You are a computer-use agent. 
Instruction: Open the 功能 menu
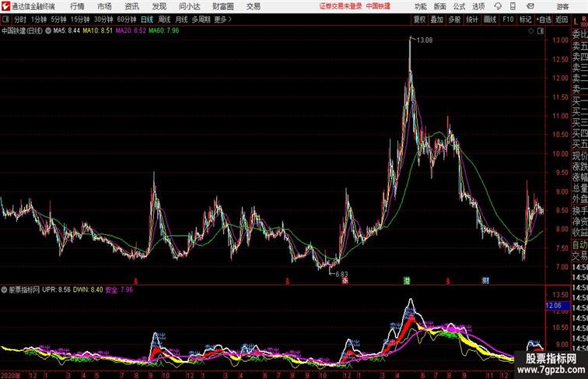tap(420, 6)
